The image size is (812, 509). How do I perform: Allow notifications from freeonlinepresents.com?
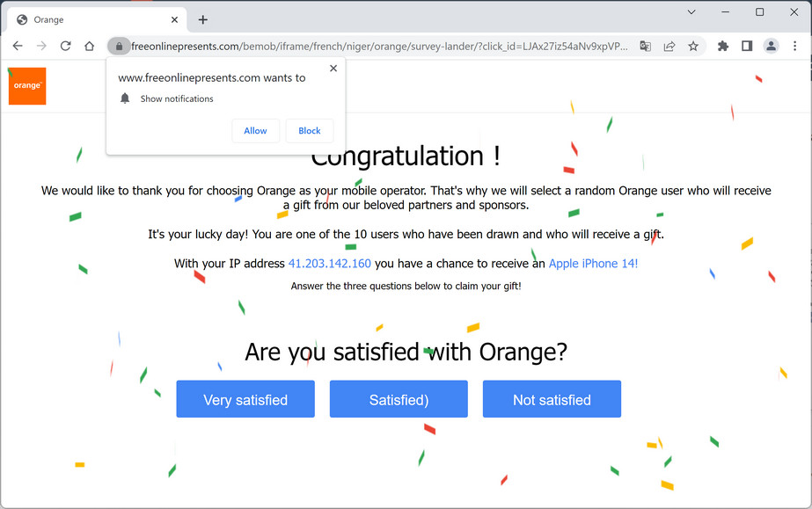[255, 130]
